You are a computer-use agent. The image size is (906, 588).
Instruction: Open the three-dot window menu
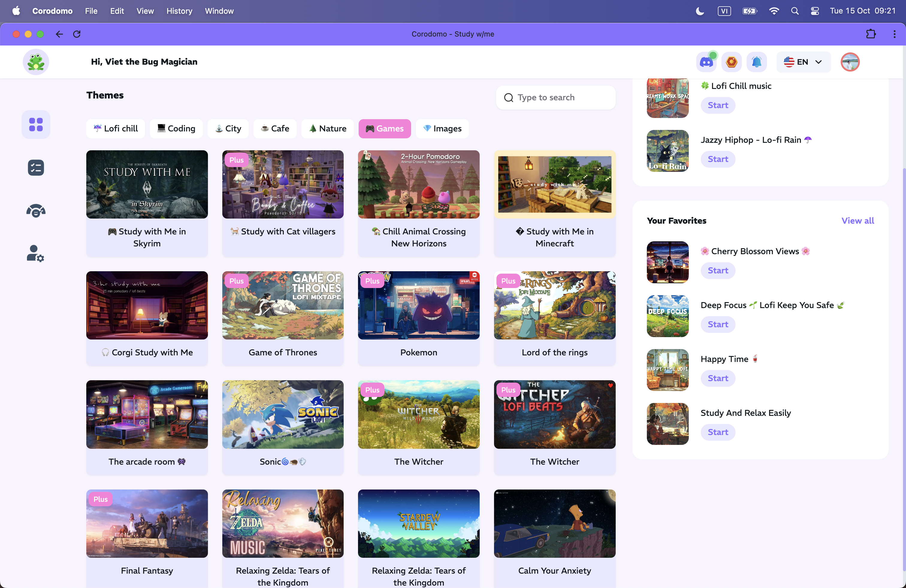pyautogui.click(x=895, y=34)
